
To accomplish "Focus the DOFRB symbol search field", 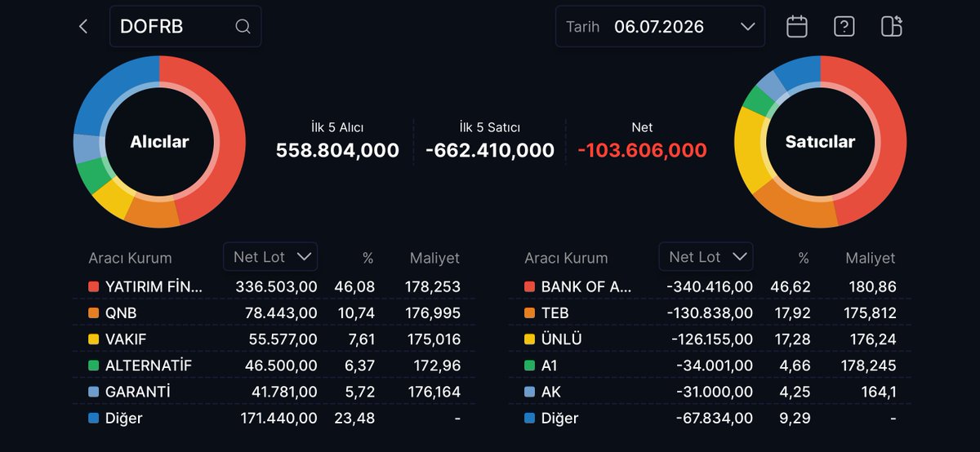I will (185, 27).
